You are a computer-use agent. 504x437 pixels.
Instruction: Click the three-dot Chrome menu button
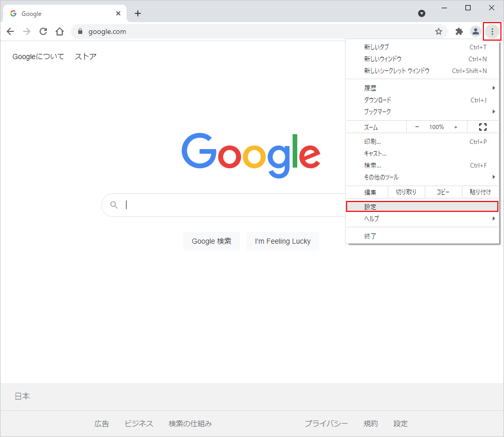tap(492, 31)
